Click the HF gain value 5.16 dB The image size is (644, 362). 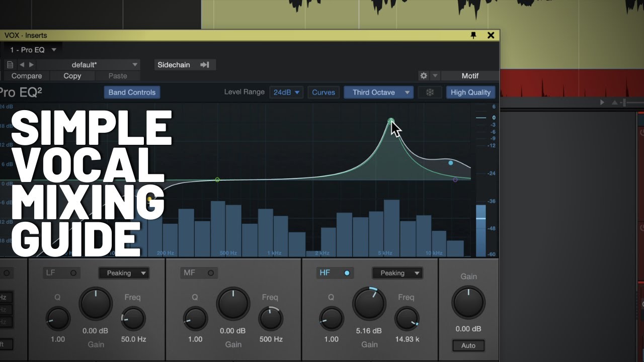369,331
